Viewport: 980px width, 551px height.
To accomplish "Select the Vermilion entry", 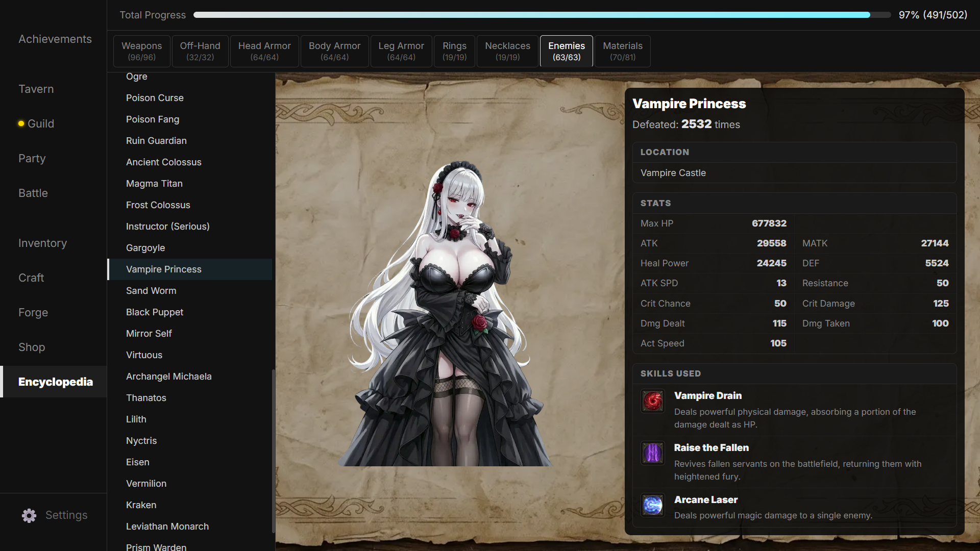I will point(190,484).
